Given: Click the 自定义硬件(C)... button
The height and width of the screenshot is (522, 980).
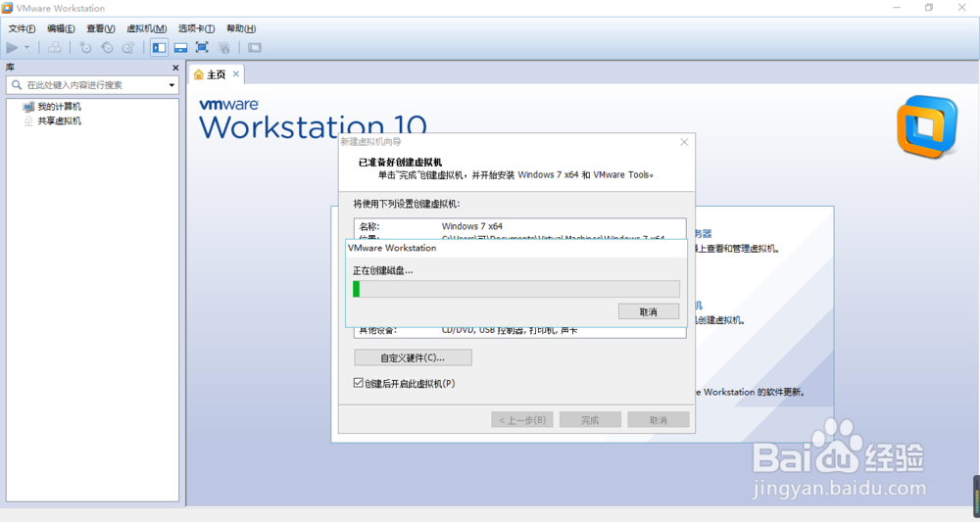Looking at the screenshot, I should [x=414, y=357].
